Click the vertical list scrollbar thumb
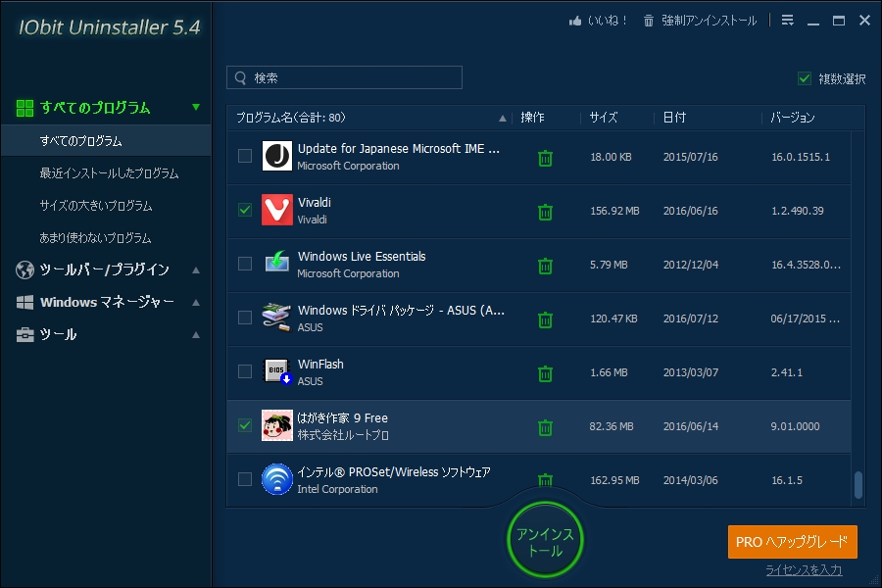This screenshot has height=588, width=882. click(858, 485)
